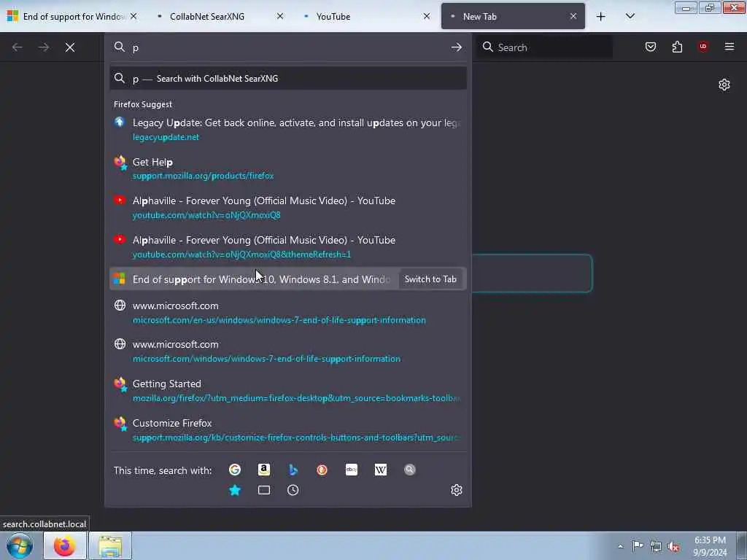Open a new tab with plus button
Viewport: 747px width, 560px height.
click(x=601, y=17)
